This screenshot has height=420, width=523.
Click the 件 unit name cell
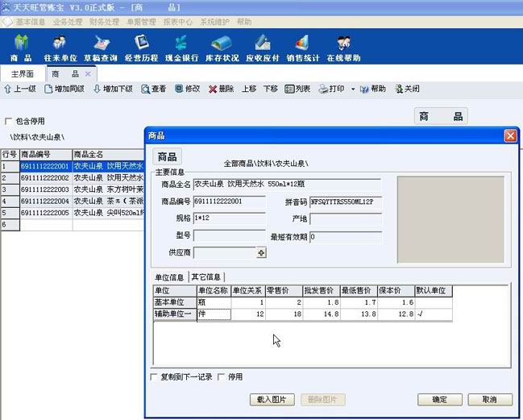(x=214, y=314)
